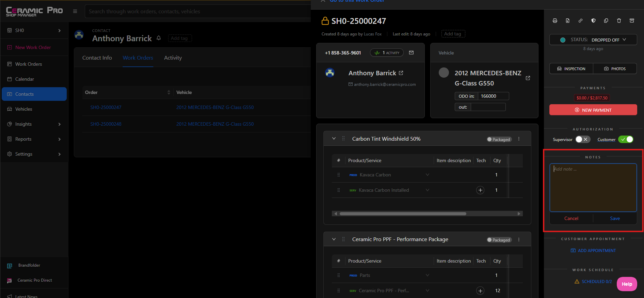Click the 1 ACTIVITY badge
The image size is (644, 298).
(387, 53)
